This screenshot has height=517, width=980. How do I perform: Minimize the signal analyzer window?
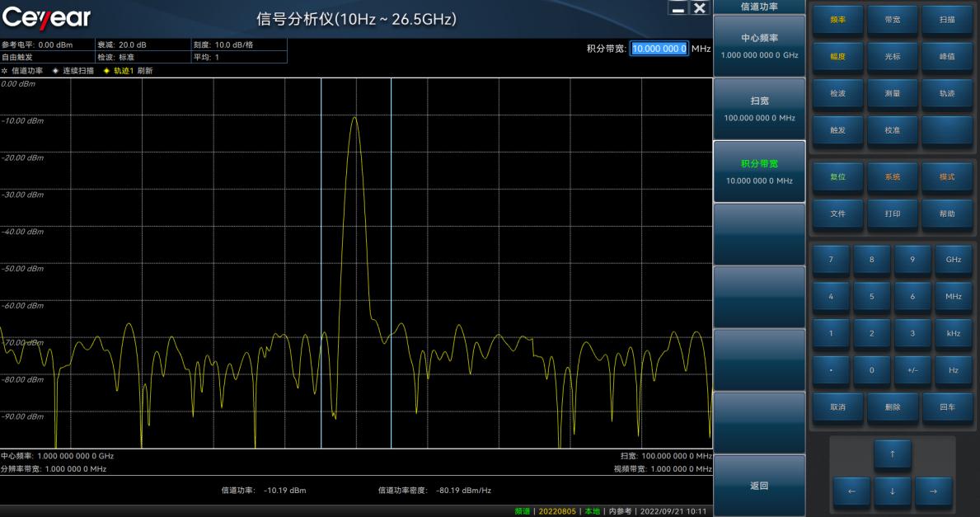(x=678, y=7)
